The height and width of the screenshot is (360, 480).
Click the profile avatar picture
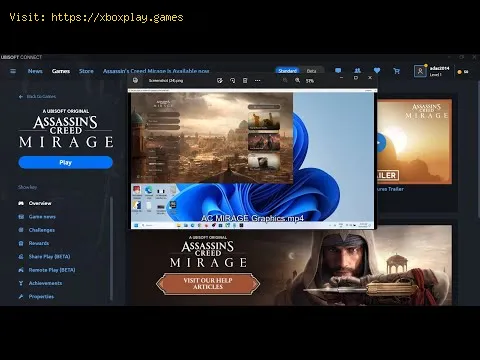[x=420, y=71]
